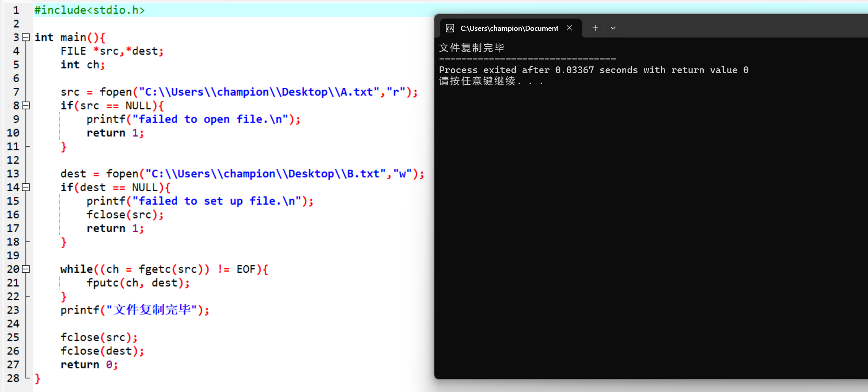
Task: Click the closing brace on line 28
Action: click(38, 379)
